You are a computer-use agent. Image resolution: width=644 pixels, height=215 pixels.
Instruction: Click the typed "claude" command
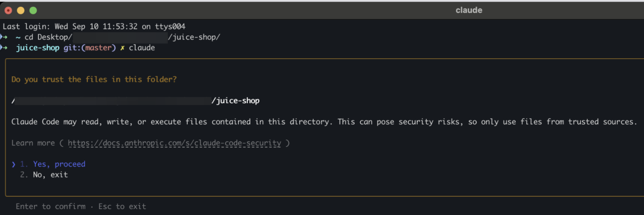coord(142,48)
